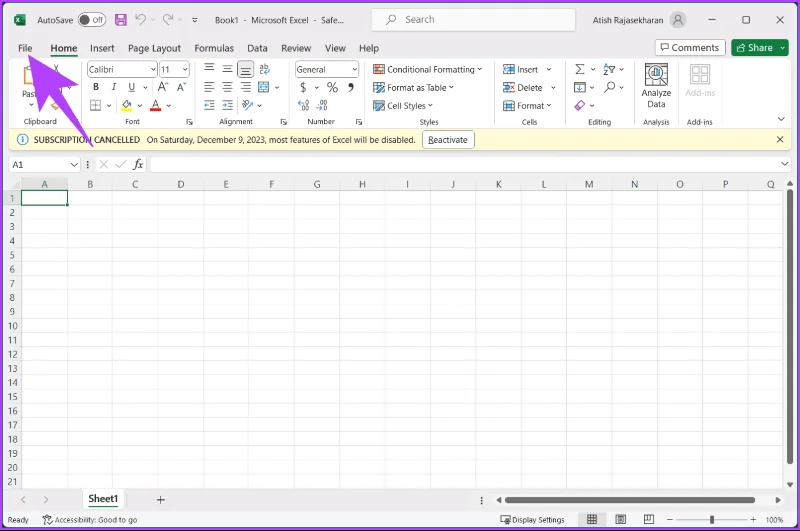Screen dimensions: 800x531
Task: Decrease font size icon
Action: [x=182, y=87]
